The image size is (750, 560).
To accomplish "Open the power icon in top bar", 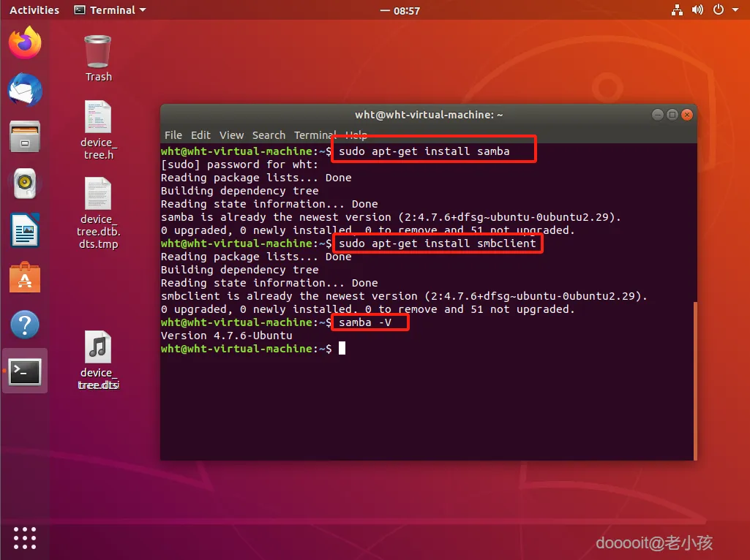I will [719, 10].
